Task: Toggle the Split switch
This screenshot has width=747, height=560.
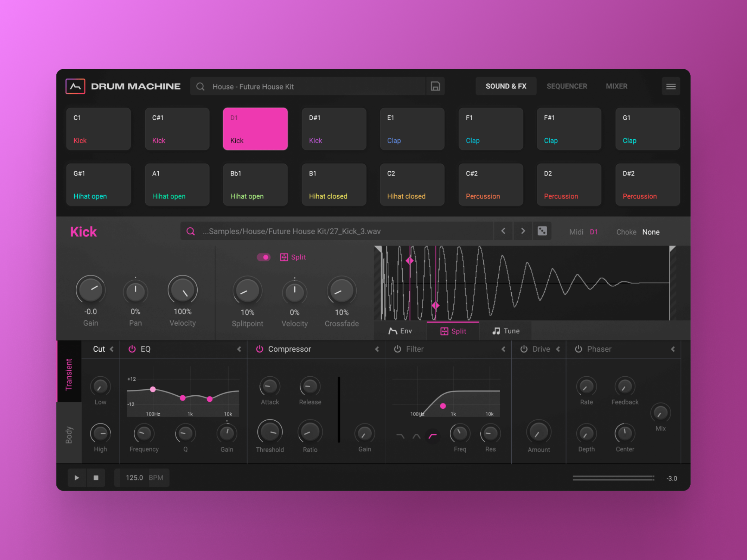Action: coord(263,257)
